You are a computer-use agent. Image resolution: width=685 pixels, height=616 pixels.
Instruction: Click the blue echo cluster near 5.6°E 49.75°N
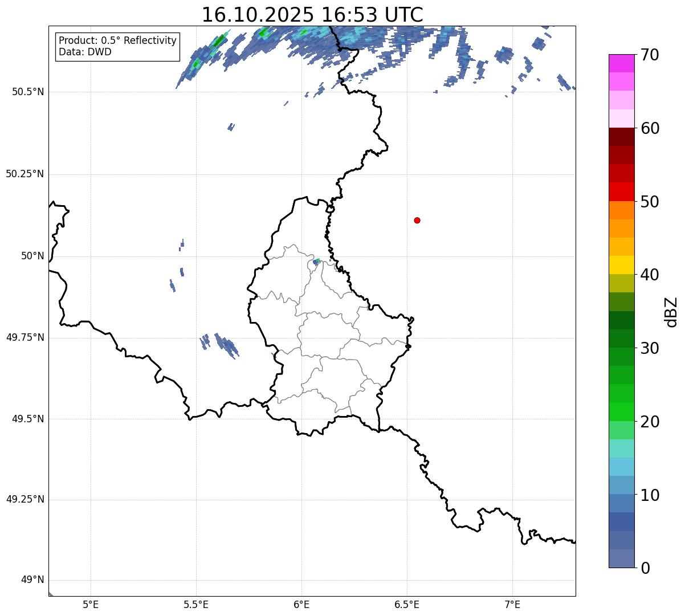226,345
